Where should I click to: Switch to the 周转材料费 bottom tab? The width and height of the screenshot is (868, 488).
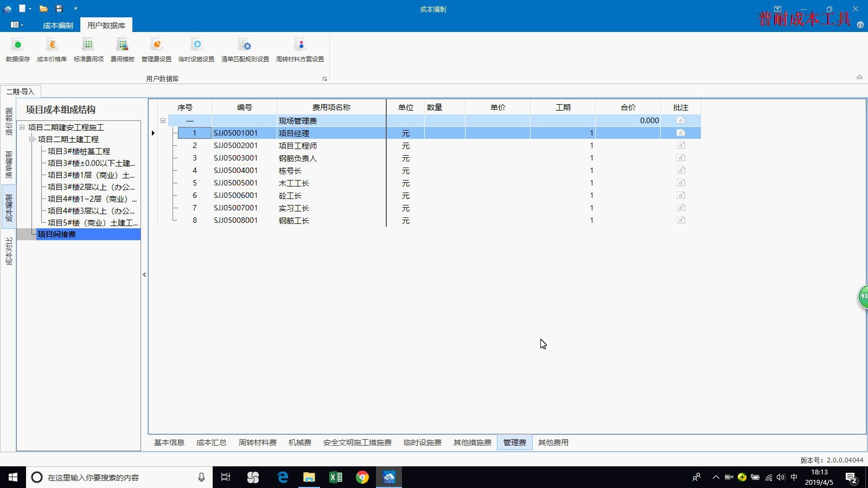pos(257,442)
